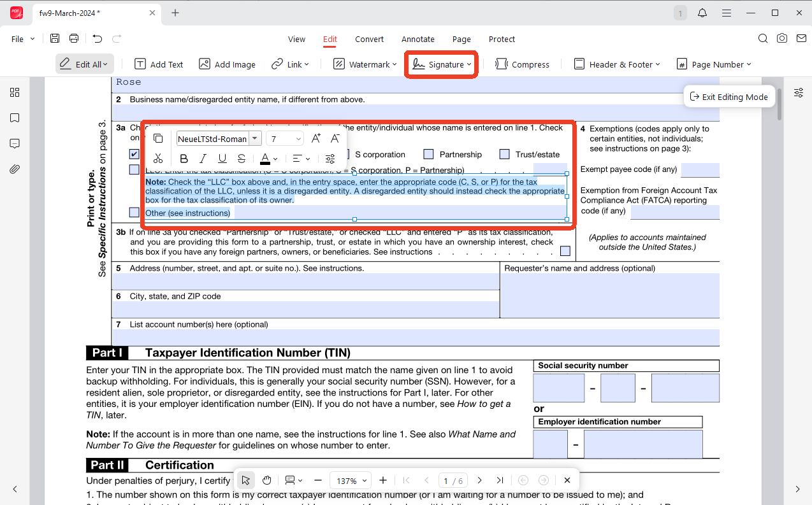812x505 pixels.
Task: Switch to the Annotate tab
Action: point(418,39)
